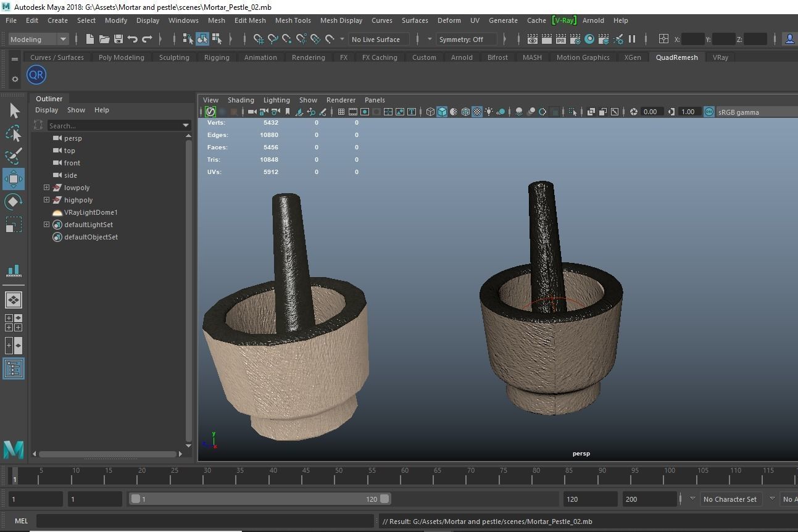The height and width of the screenshot is (532, 798).
Task: Open the Symmetry: Off dropdown
Action: coord(467,39)
